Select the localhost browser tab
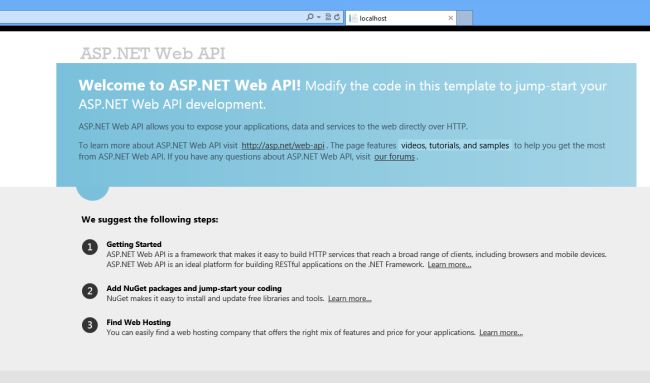The height and width of the screenshot is (383, 650). point(401,18)
